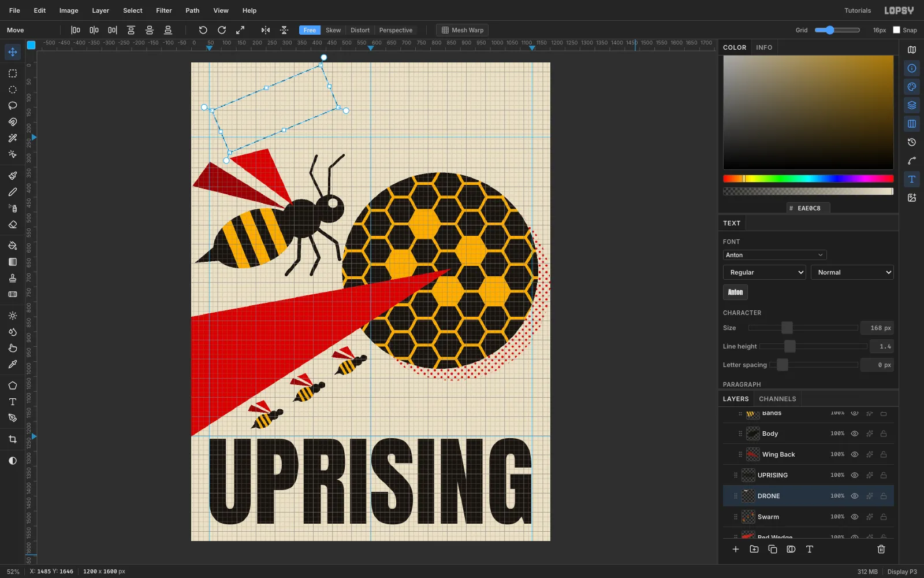Add a new text layer
924x578 pixels.
click(x=810, y=549)
